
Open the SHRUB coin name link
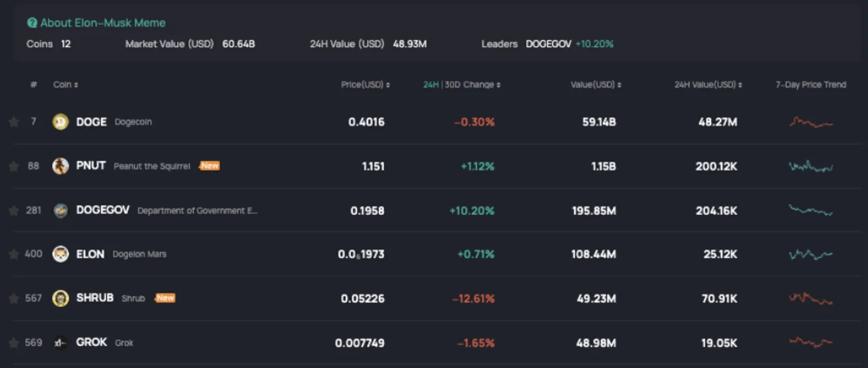tap(95, 298)
